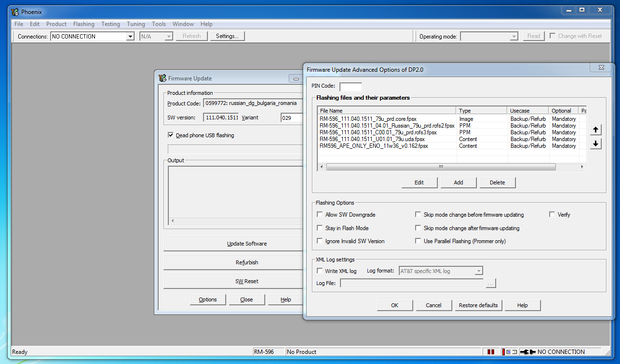Check Skip mode change after firmware updating
Image resolution: width=620 pixels, height=364 pixels.
(x=418, y=228)
